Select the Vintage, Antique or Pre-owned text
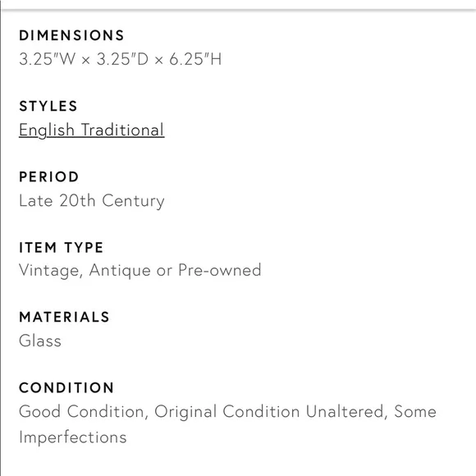This screenshot has width=476, height=476. (140, 270)
